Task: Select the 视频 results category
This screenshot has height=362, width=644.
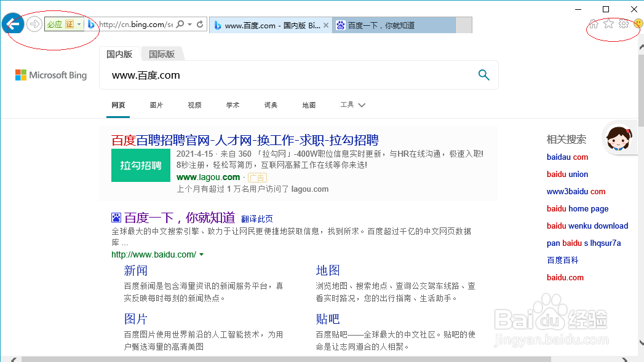Action: (195, 106)
